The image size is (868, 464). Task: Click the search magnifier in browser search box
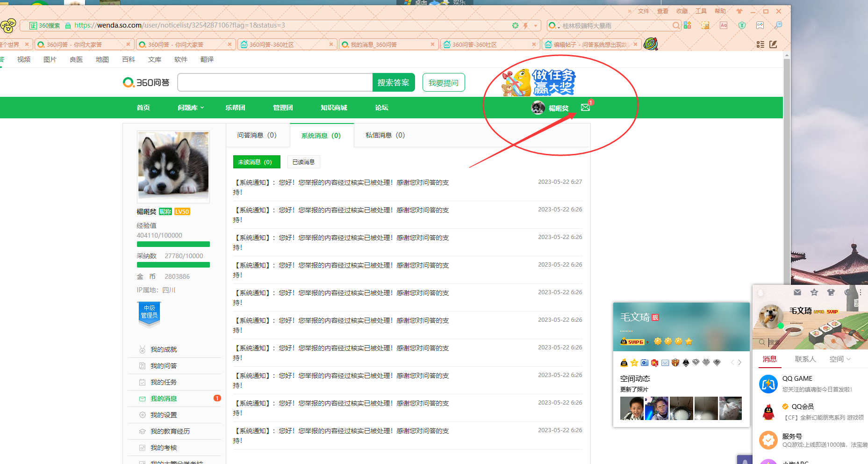[676, 25]
